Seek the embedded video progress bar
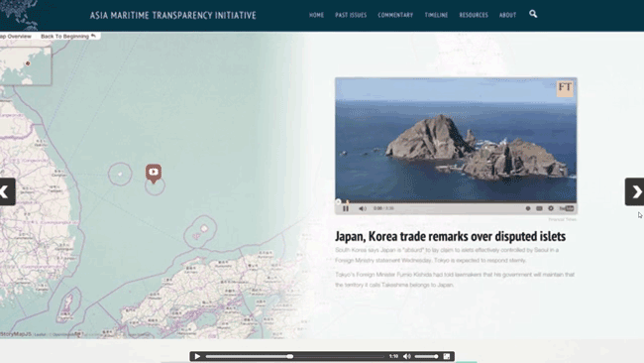The image size is (644, 363). 456,202
